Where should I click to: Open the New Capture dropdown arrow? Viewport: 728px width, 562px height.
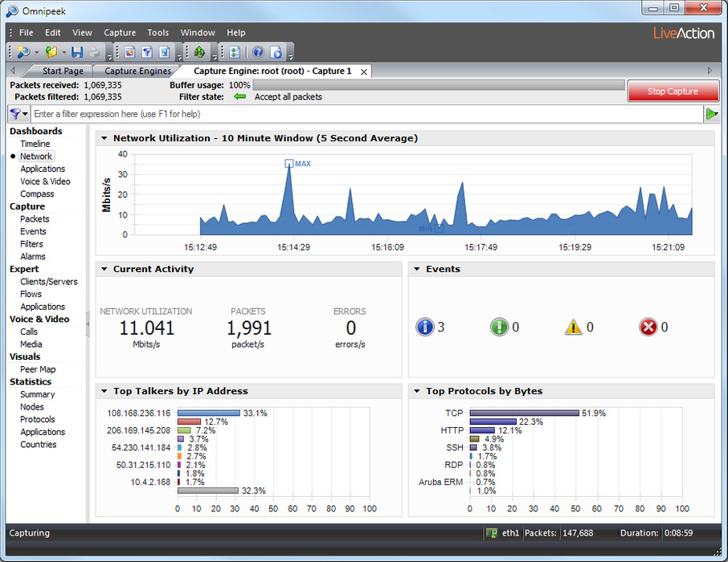tap(37, 52)
